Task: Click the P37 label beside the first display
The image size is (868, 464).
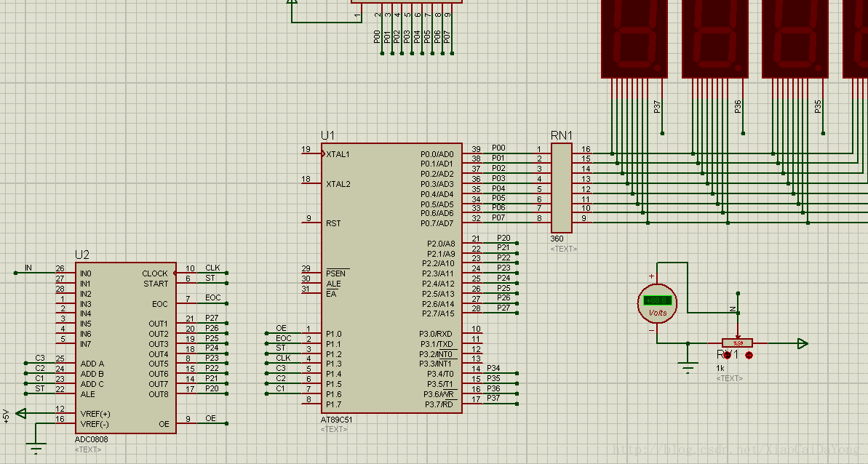Action: [x=657, y=107]
